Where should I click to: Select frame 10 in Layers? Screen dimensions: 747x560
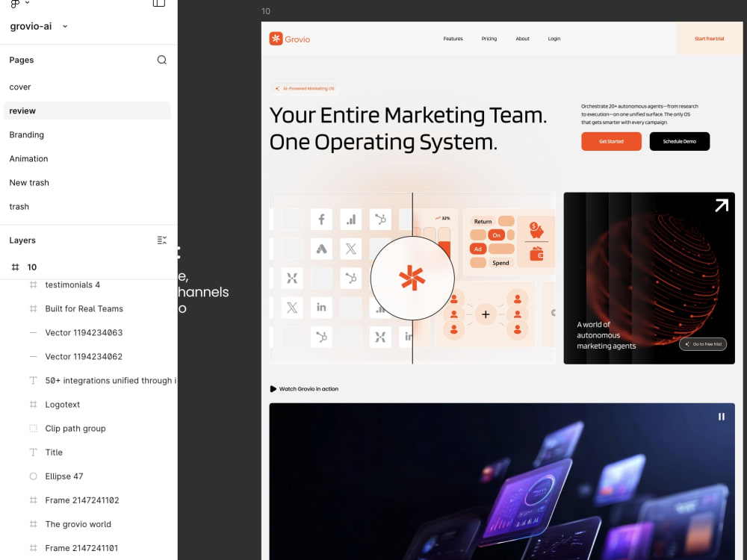pos(89,267)
